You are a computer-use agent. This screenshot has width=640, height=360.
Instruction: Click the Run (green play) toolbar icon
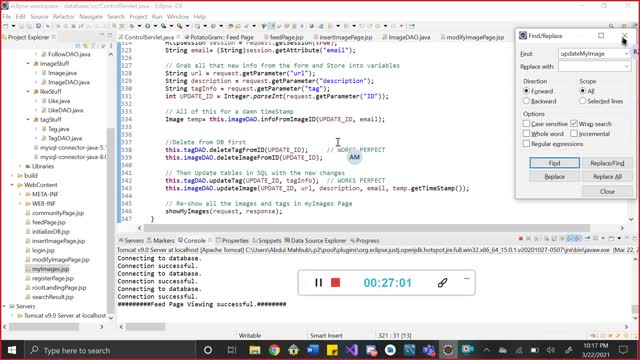(x=147, y=26)
